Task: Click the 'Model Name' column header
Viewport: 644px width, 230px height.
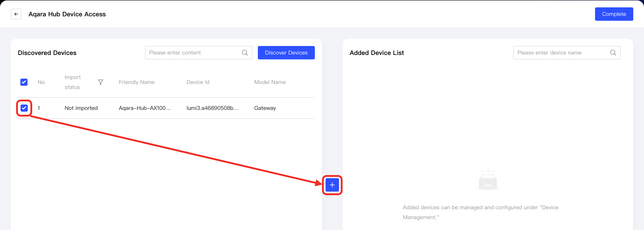Action: 270,82
